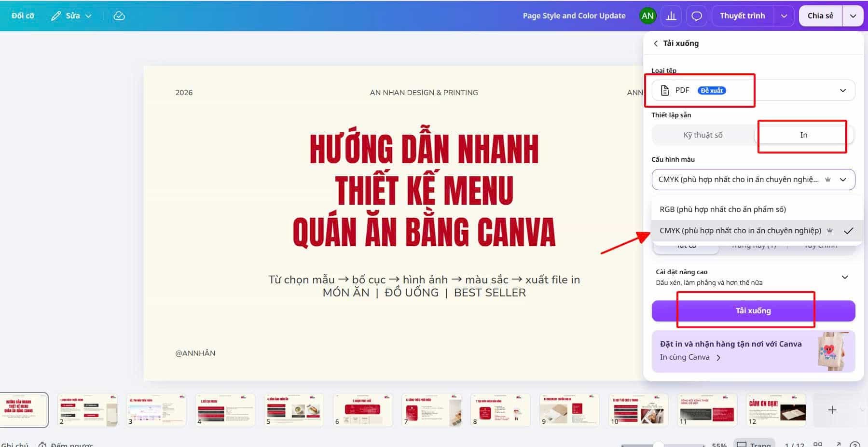Click the @ANNHÂN footer text
The image size is (868, 447).
coord(195,353)
